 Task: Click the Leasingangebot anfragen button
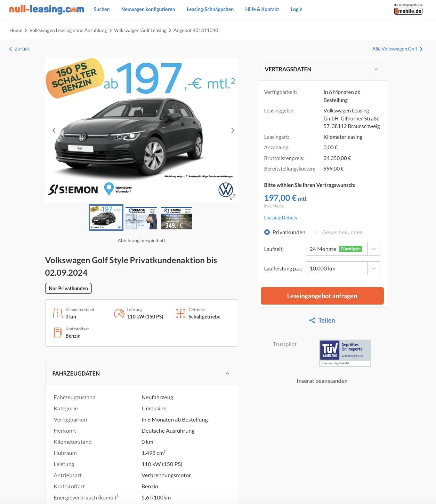point(322,296)
